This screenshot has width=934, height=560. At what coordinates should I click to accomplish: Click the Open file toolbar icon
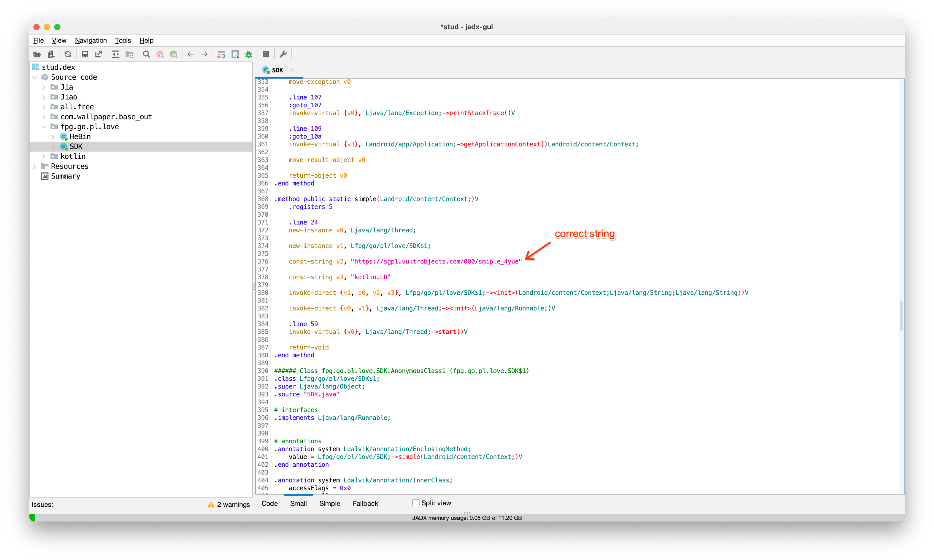37,54
